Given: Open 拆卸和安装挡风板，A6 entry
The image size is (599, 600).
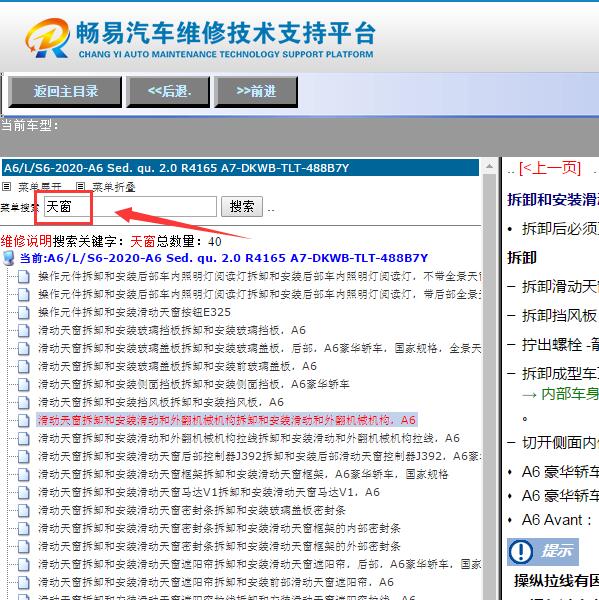Looking at the screenshot, I should tap(161, 402).
